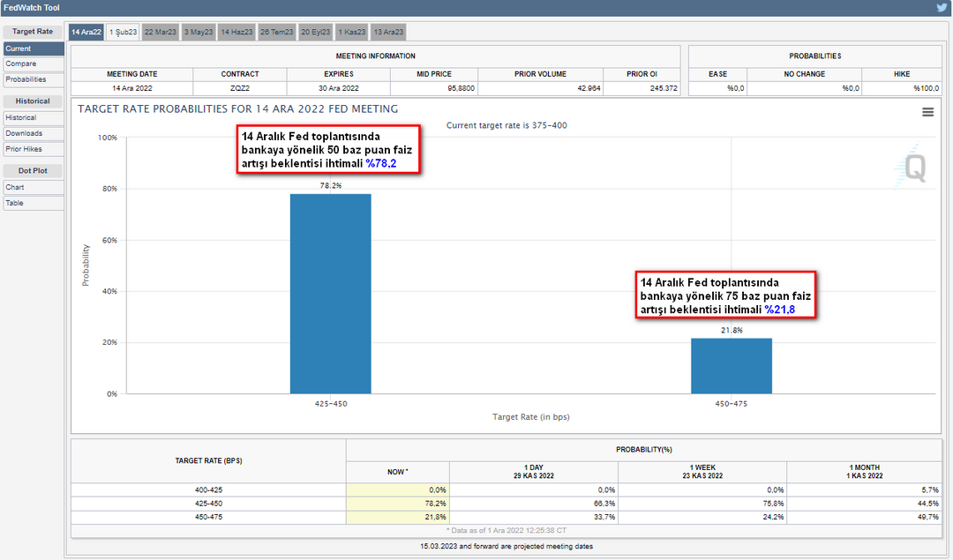Click the NOW column value '78,2%'

coord(436,504)
